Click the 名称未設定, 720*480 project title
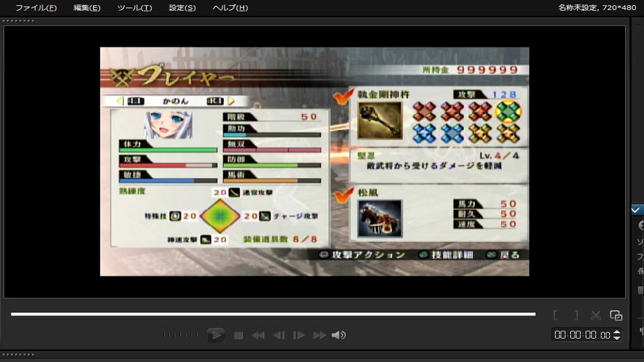Image resolution: width=644 pixels, height=362 pixels. 597,7
